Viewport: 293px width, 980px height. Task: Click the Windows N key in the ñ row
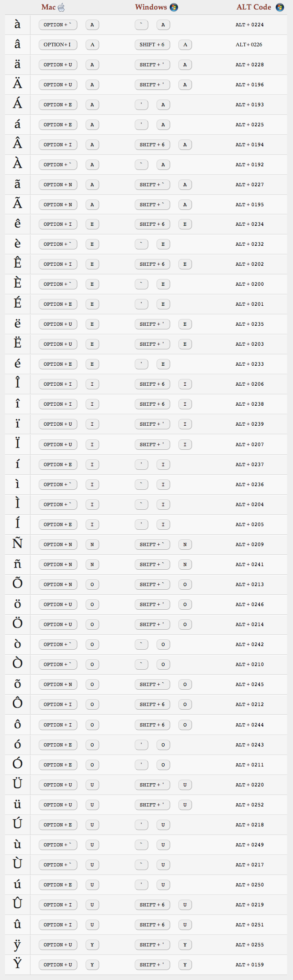tap(185, 564)
